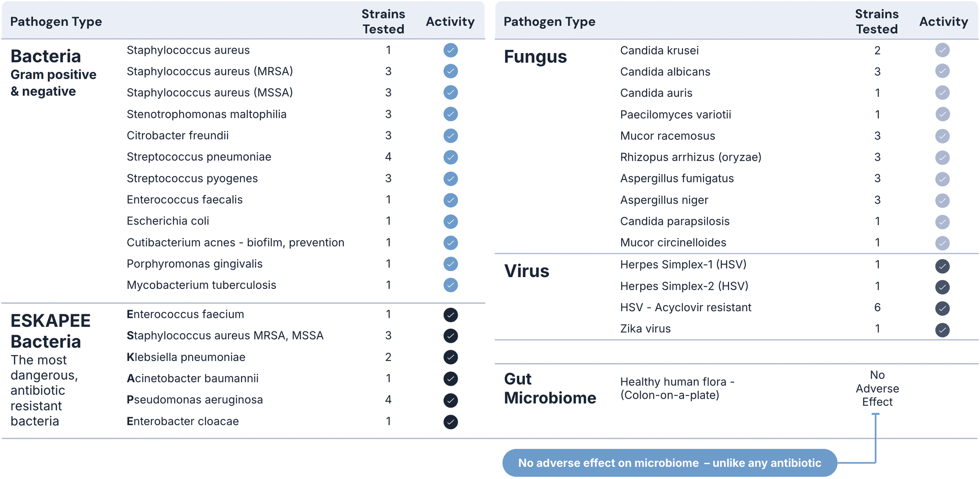980x479 pixels.
Task: Click the Escherichia coli activity checkmark icon
Action: coord(450,221)
